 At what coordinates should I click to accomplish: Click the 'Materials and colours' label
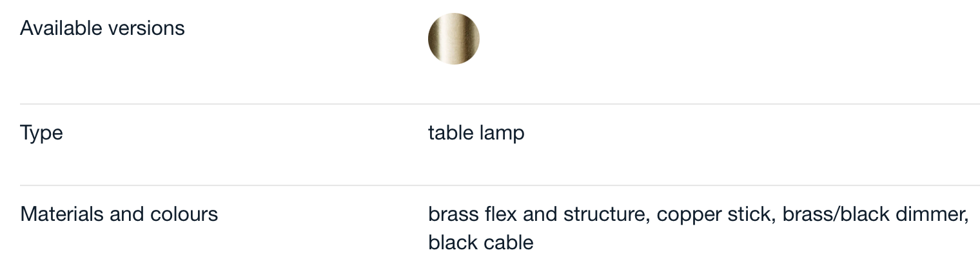pyautogui.click(x=119, y=214)
